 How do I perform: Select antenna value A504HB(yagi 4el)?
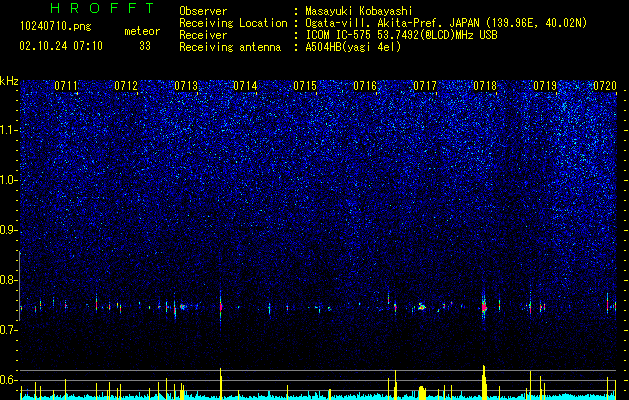[x=353, y=47]
